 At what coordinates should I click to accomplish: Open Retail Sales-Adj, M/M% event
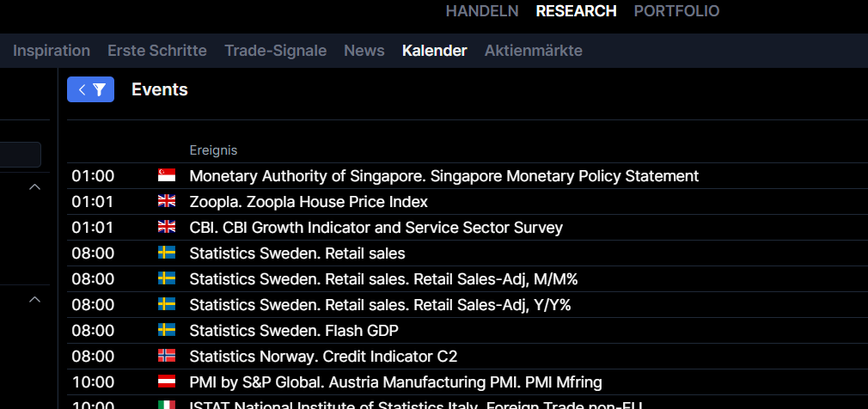(383, 279)
